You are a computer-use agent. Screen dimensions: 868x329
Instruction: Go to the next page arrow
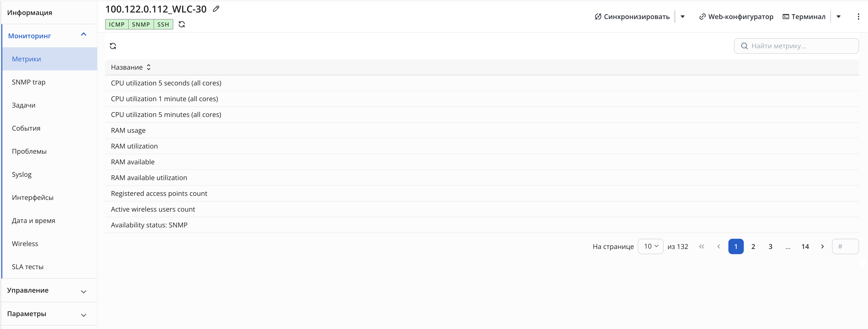coord(822,246)
